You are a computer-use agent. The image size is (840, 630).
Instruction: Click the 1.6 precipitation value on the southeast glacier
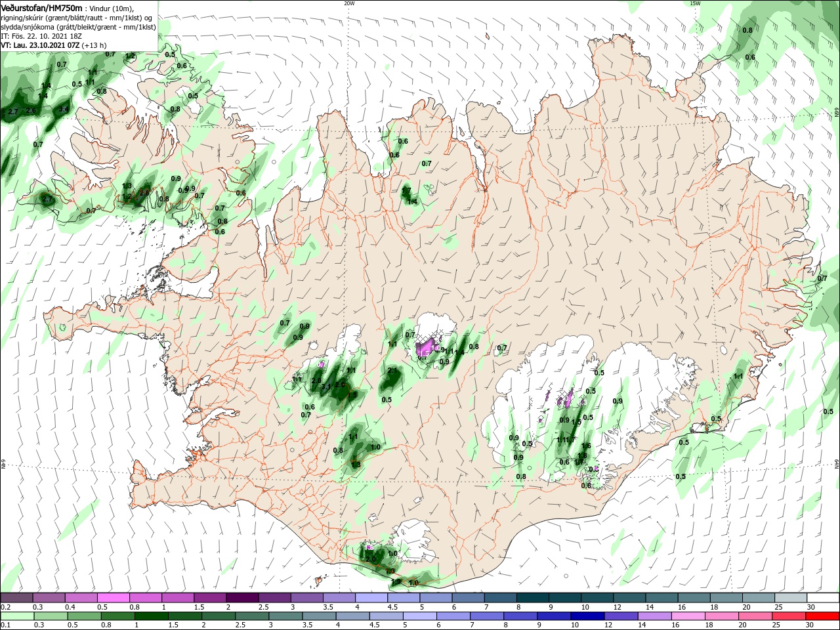[587, 446]
